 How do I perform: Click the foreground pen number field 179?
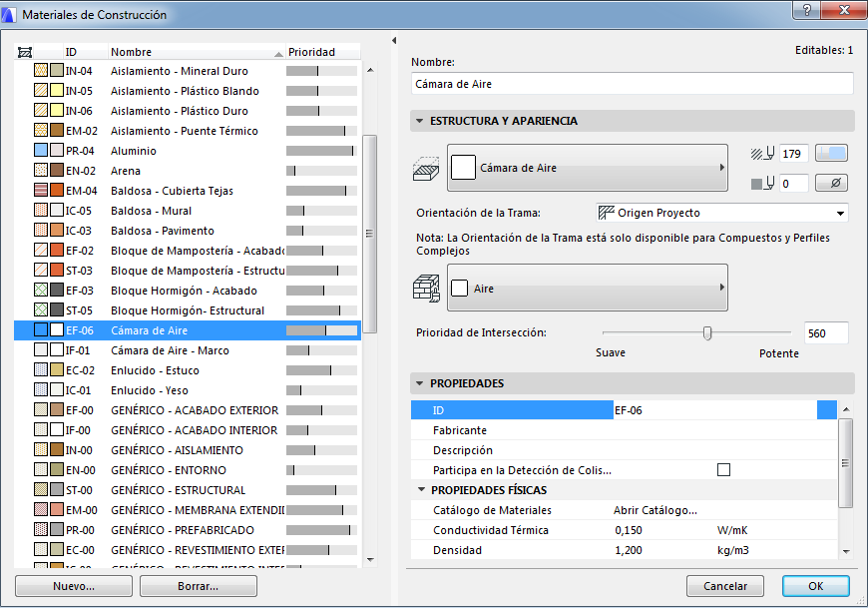pos(794,154)
